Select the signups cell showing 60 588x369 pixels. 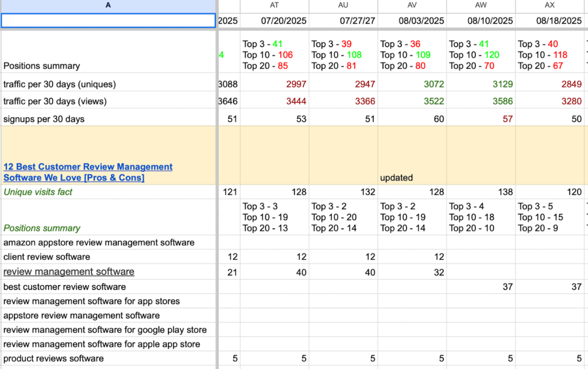[412, 119]
